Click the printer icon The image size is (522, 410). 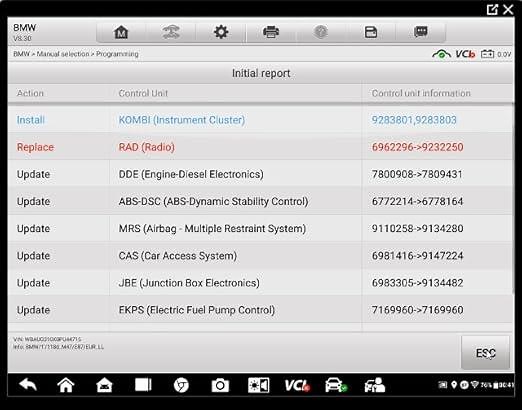(271, 32)
